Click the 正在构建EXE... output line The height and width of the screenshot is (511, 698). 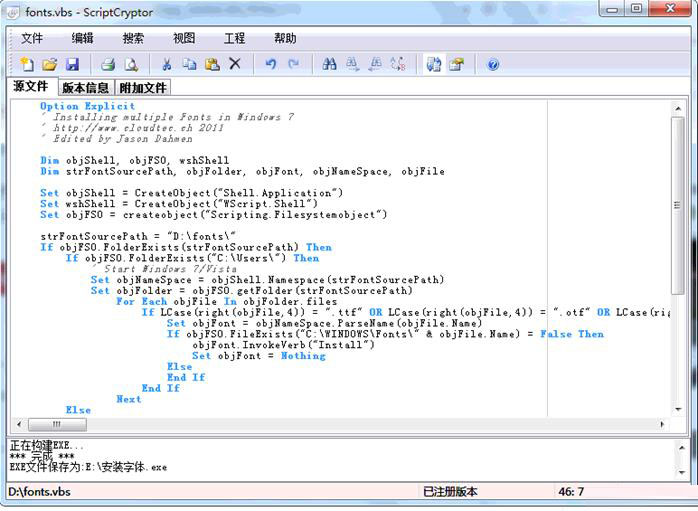pyautogui.click(x=47, y=445)
